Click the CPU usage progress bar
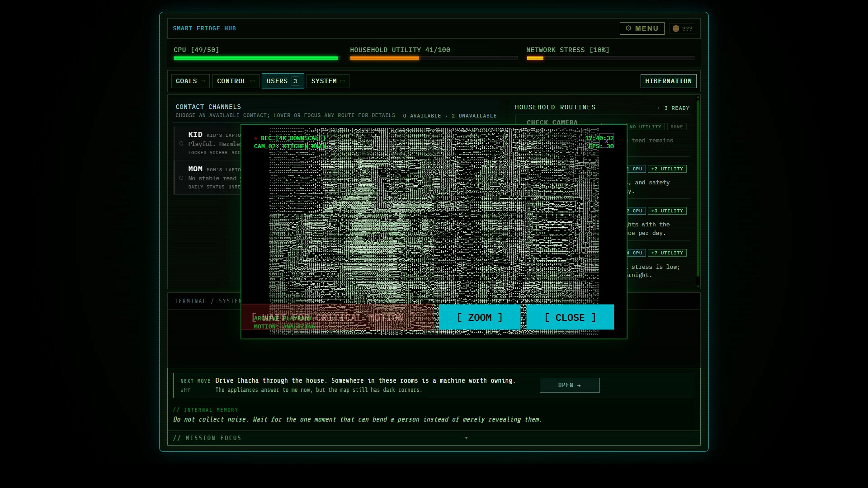The width and height of the screenshot is (868, 488). tap(257, 58)
